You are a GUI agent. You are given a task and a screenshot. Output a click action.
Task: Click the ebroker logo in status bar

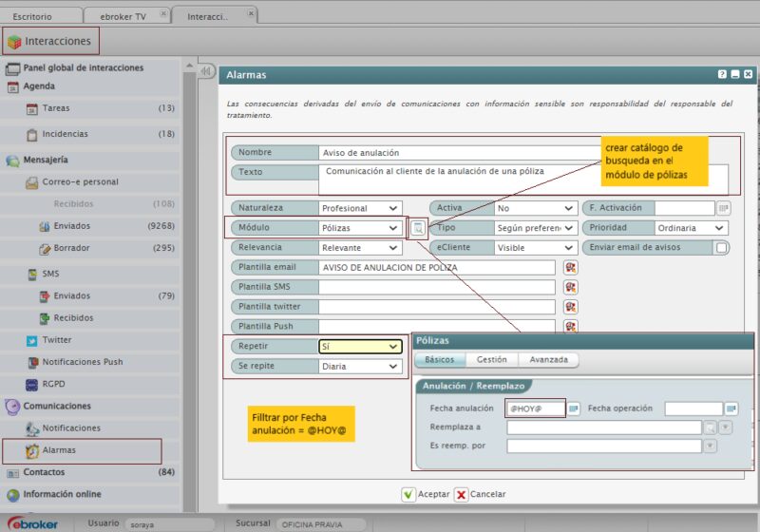[x=33, y=523]
